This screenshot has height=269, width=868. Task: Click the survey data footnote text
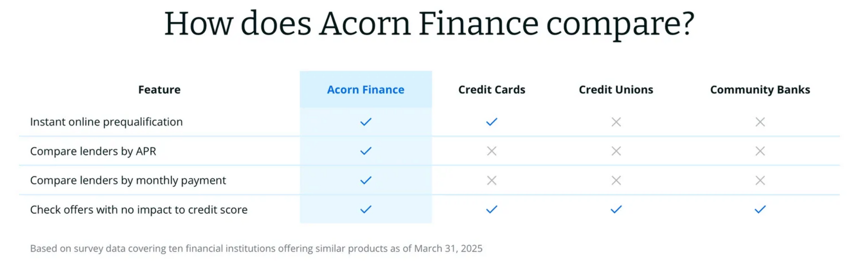[256, 249]
